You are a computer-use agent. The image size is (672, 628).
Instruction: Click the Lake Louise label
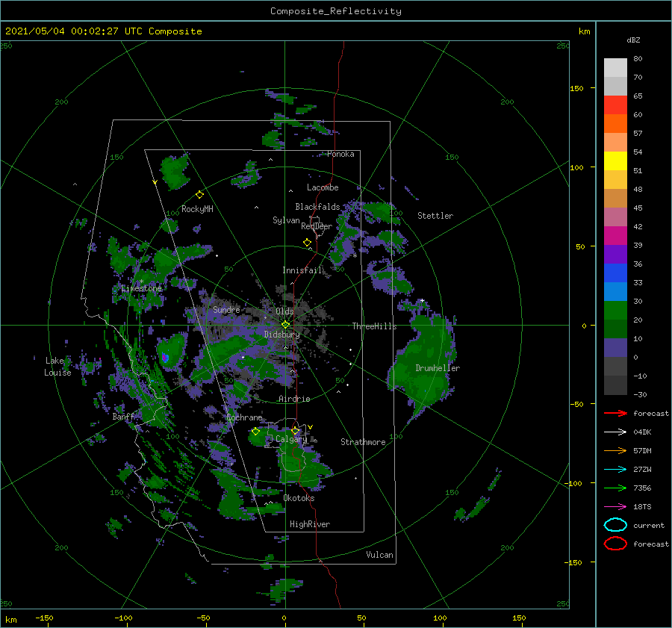click(x=57, y=367)
